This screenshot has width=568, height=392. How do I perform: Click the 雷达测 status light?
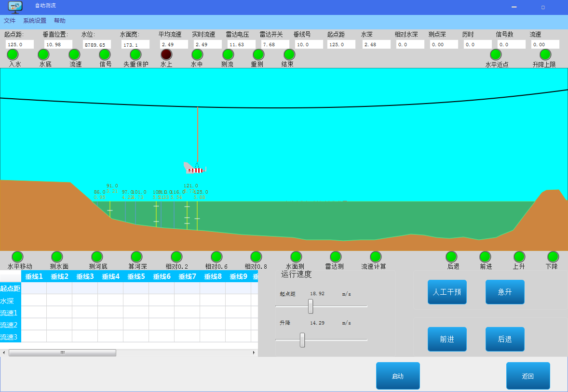pos(336,257)
